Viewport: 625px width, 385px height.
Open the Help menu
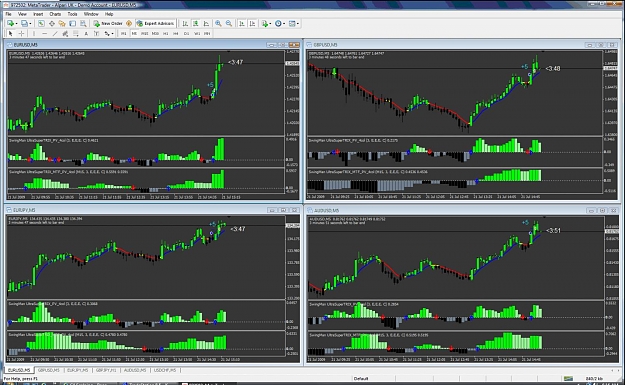[109, 14]
